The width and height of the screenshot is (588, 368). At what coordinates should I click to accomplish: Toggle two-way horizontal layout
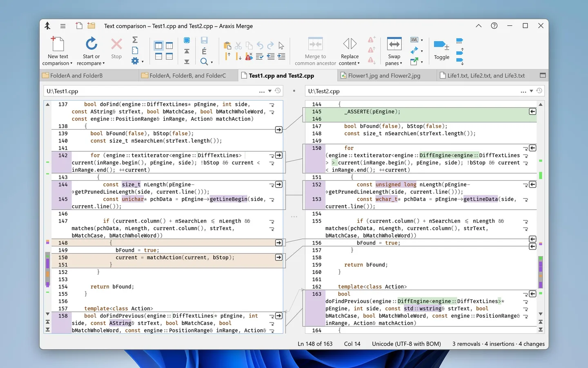tap(158, 56)
